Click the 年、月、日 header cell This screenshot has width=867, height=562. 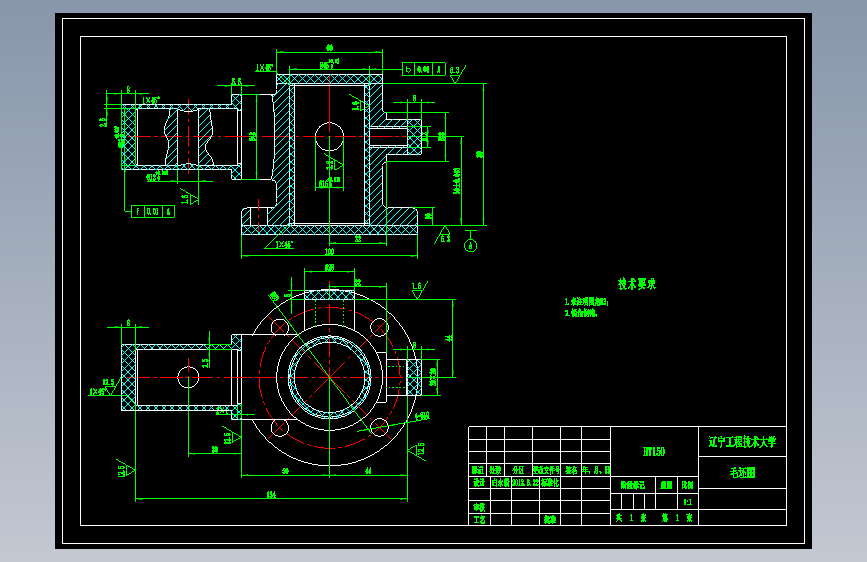[596, 470]
